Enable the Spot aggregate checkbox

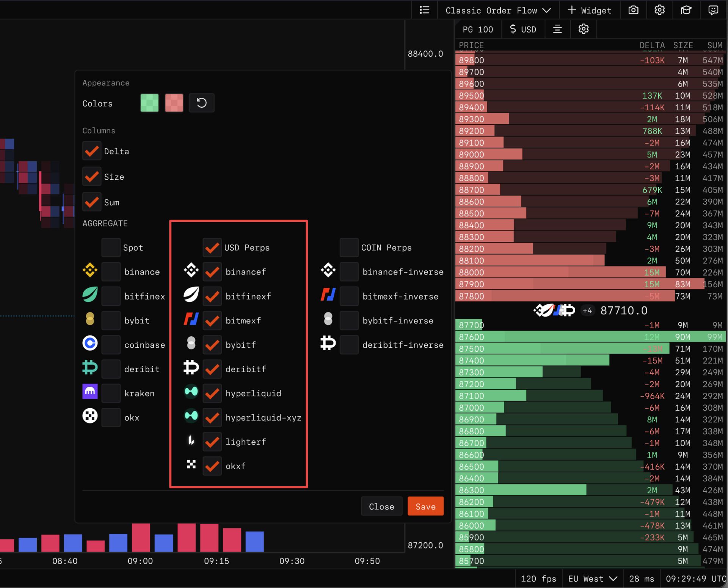point(111,248)
